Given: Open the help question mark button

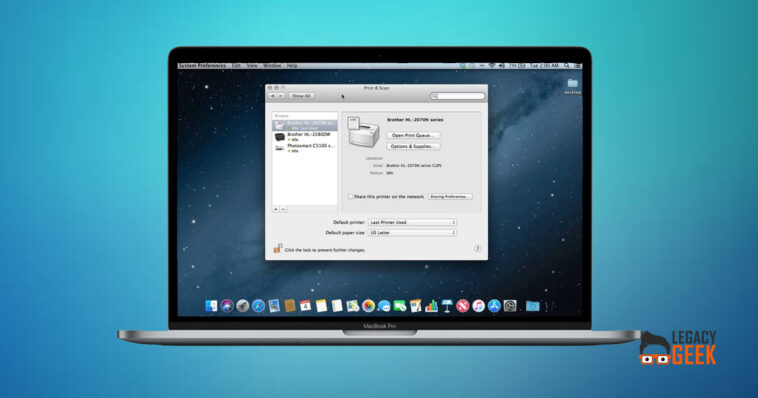Looking at the screenshot, I should (477, 249).
